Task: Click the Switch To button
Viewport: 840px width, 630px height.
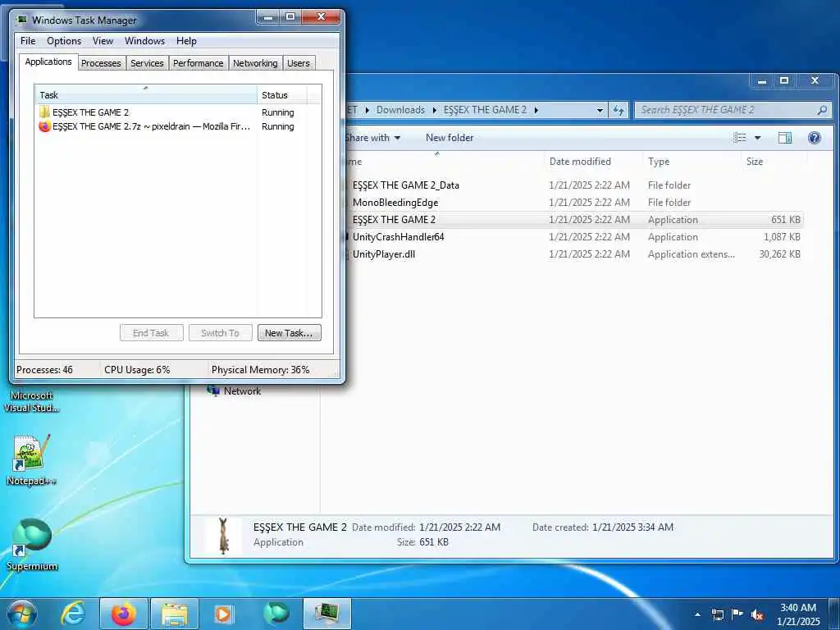Action: (220, 333)
